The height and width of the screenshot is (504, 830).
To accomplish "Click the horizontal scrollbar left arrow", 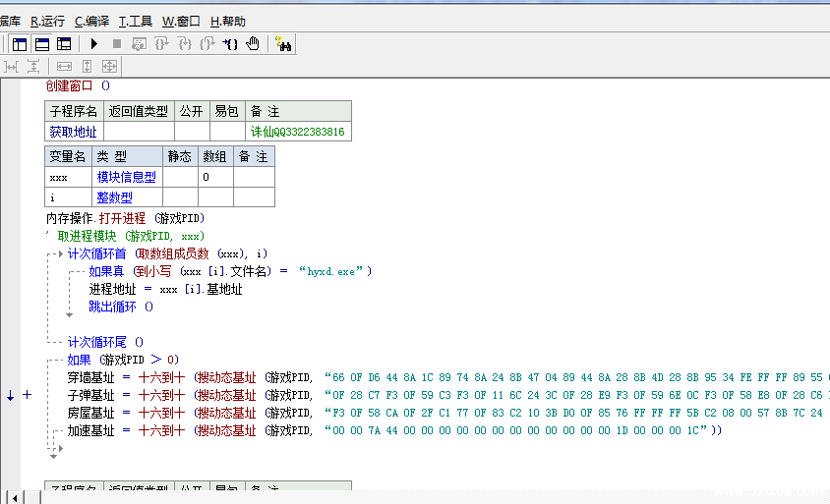I will pyautogui.click(x=13, y=496).
